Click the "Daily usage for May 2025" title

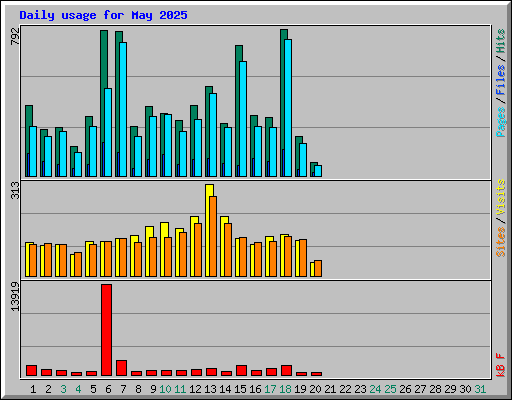pos(103,15)
